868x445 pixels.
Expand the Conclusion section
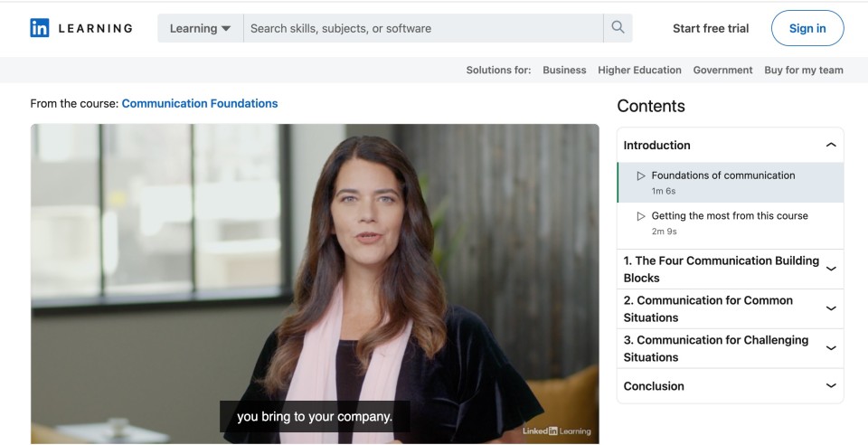click(x=731, y=386)
